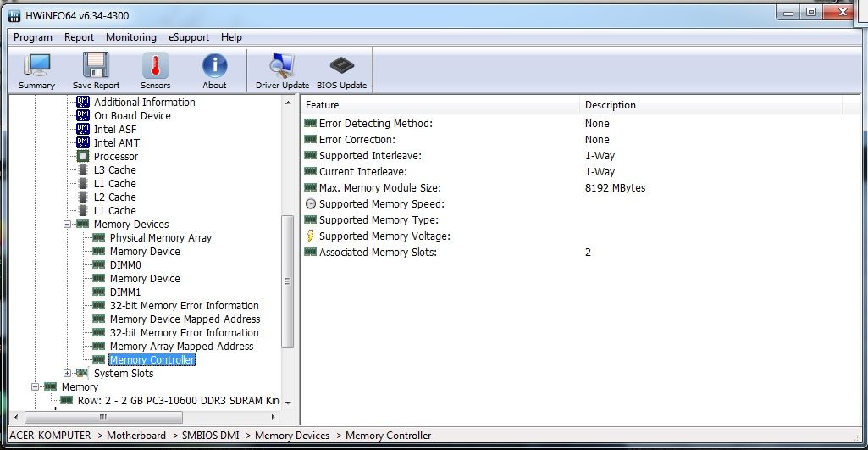Click the status bar path text

tap(220, 436)
